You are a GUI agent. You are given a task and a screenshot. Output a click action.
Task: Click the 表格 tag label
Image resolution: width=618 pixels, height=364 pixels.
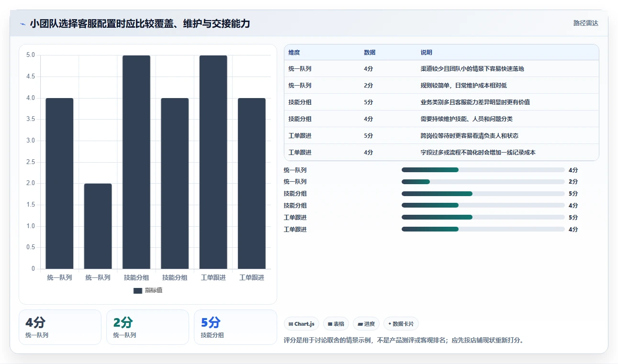[x=339, y=324]
